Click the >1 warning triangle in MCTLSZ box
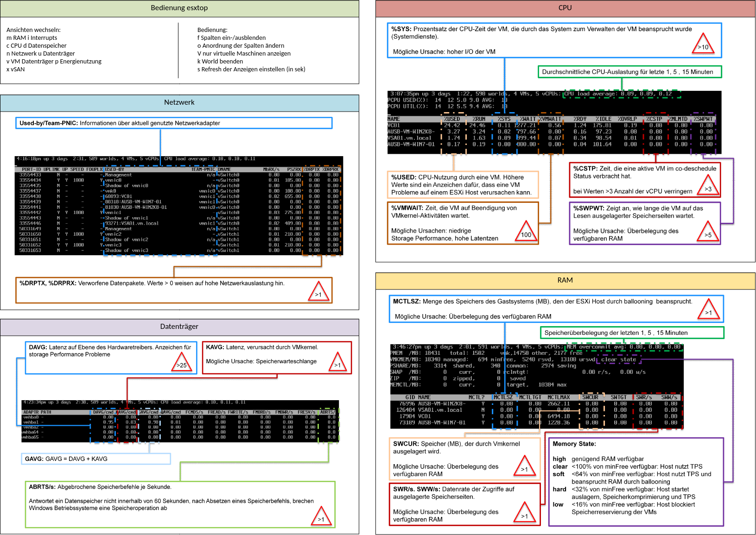The width and height of the screenshot is (756, 535). (709, 310)
